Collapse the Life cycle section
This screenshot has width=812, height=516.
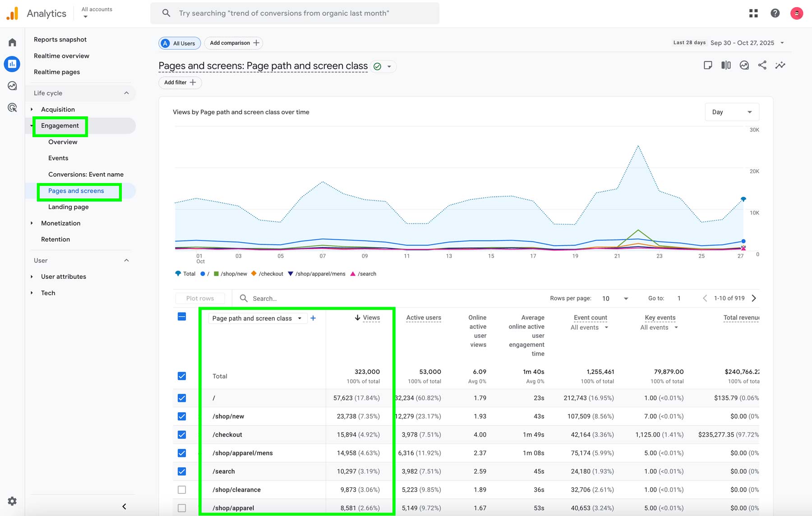[126, 93]
